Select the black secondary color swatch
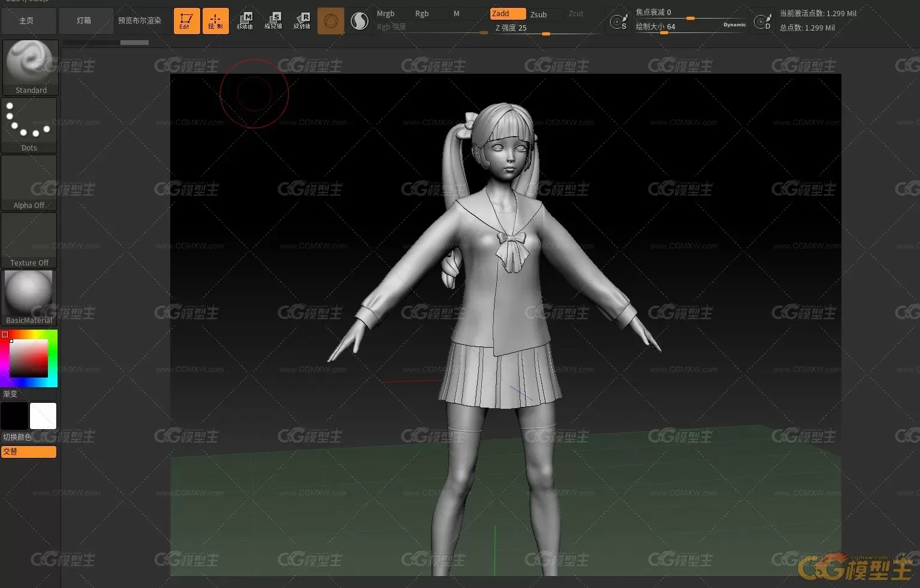This screenshot has height=588, width=920. (14, 416)
